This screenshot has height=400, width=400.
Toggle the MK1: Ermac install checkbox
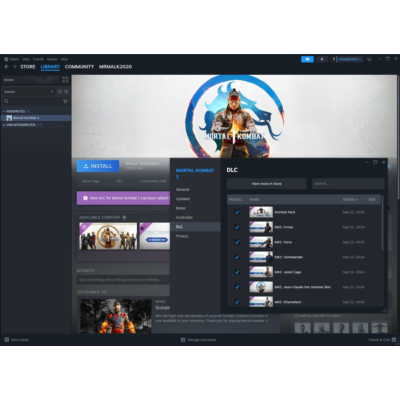coord(237,227)
